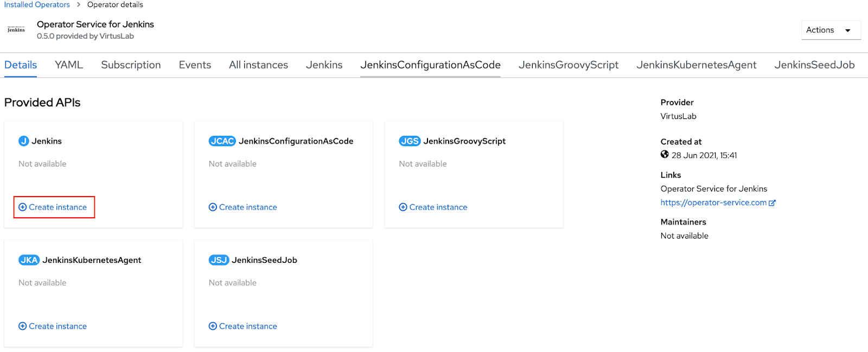Click plus icon in JenkinsSeedJob card's Create instance
This screenshot has height=352, width=868.
213,326
